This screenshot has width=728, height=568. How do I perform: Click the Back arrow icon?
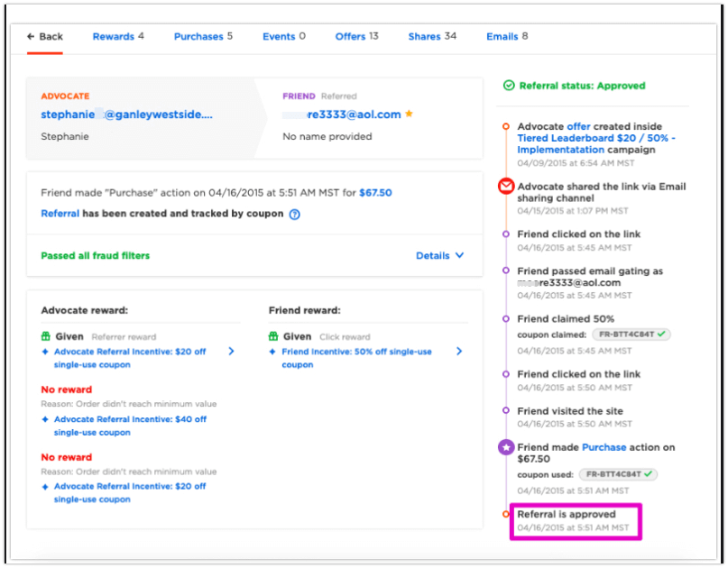[31, 36]
